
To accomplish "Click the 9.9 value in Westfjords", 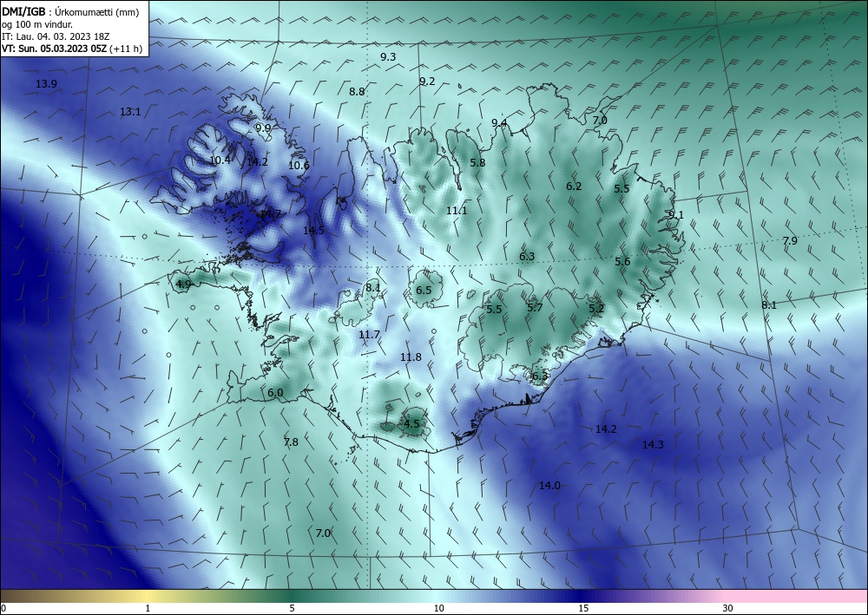I will tap(263, 128).
